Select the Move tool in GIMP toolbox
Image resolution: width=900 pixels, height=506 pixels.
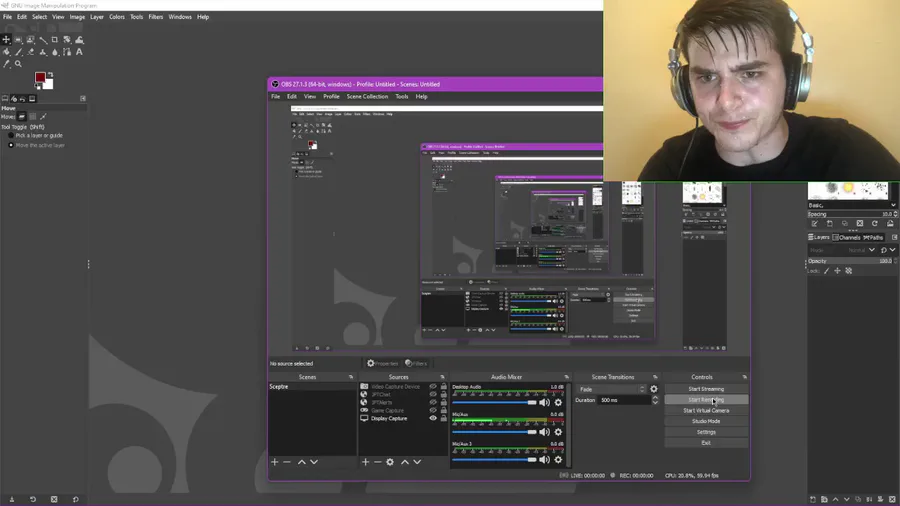[6, 40]
